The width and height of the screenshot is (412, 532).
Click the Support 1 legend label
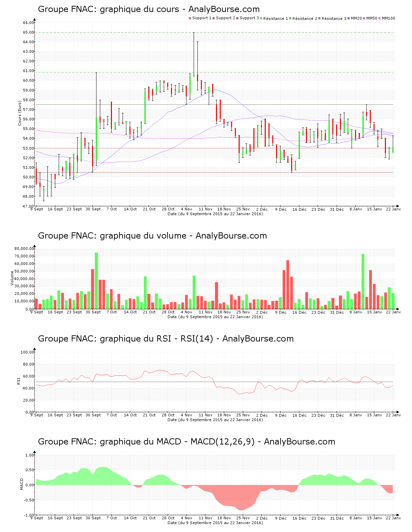tap(202, 18)
